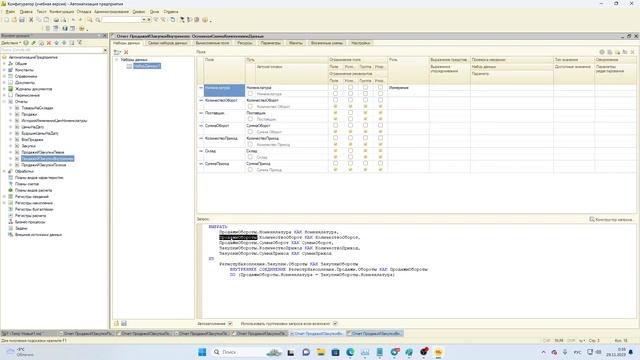Image resolution: width=640 pixels, height=360 pixels.
Task: Toggle auto-title checkbox for КоличествоПриход field
Action: point(250,144)
